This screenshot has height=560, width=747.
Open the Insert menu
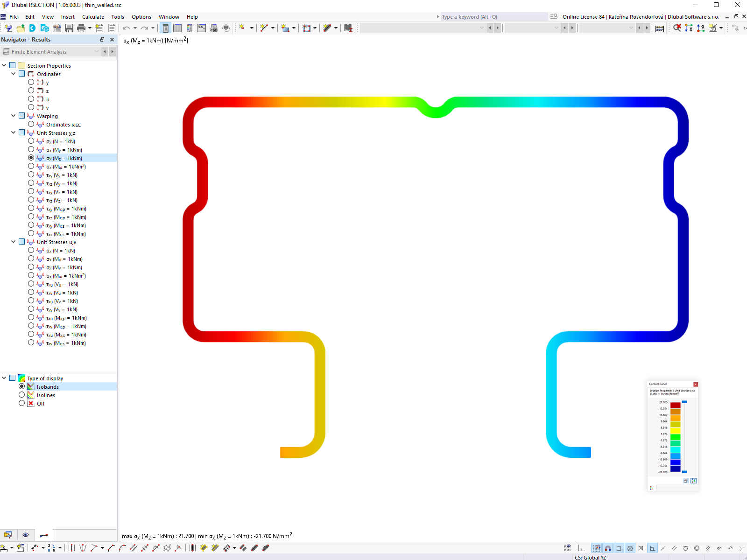68,17
